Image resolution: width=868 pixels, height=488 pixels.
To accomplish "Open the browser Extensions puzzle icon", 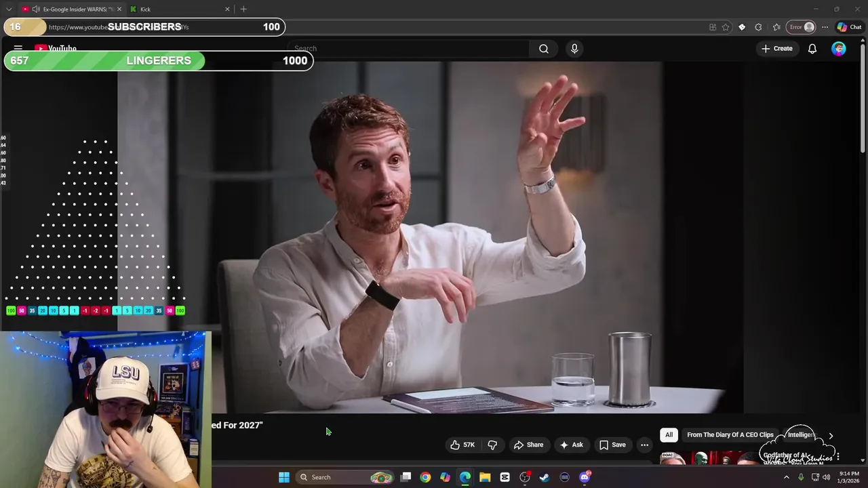I will pos(758,27).
